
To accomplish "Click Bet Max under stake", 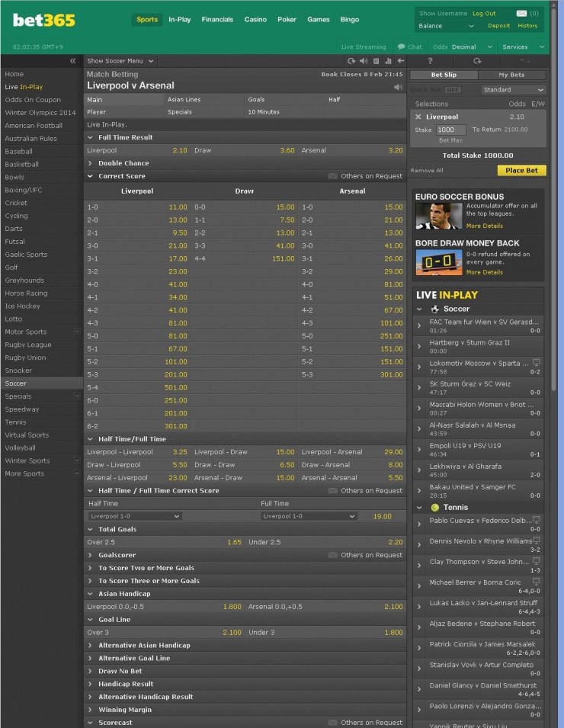I will coord(450,140).
